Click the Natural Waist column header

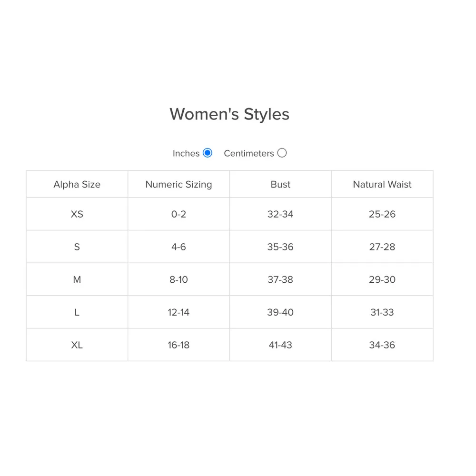[x=382, y=184]
